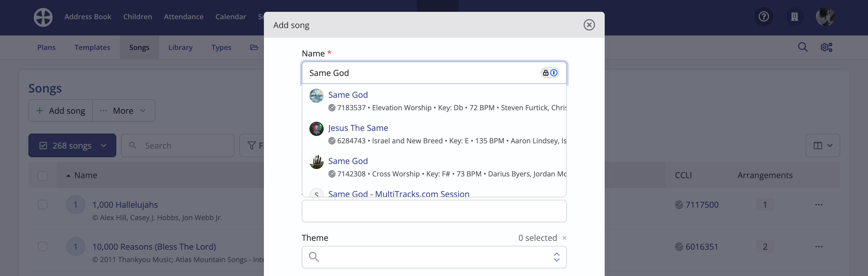Click the Name input containing Same God

[x=434, y=73]
